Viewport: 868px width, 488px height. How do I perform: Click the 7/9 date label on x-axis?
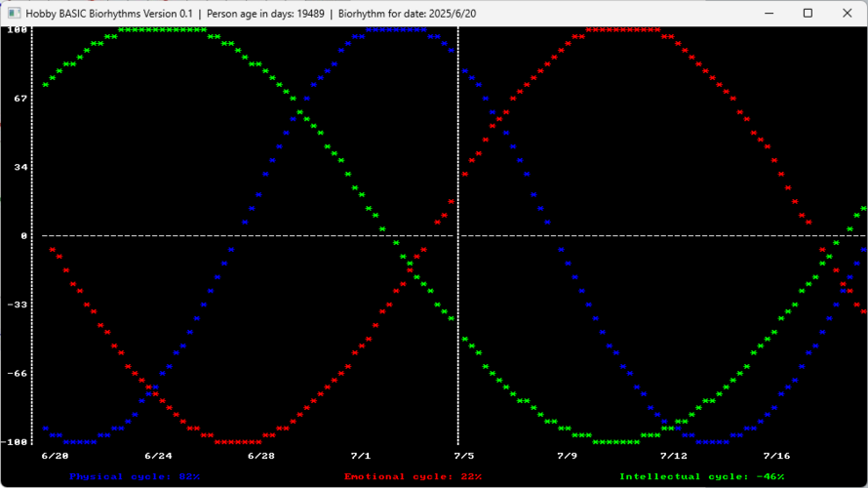click(x=567, y=456)
